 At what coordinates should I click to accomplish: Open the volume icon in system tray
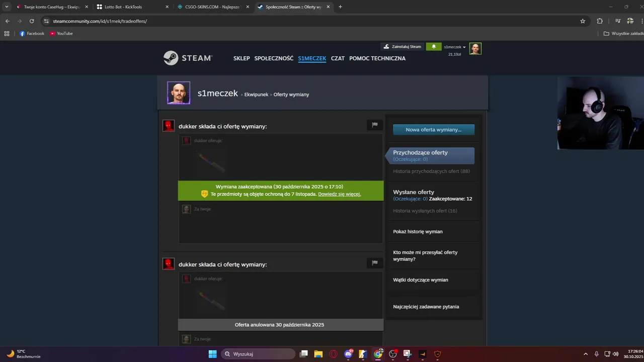coord(616,354)
